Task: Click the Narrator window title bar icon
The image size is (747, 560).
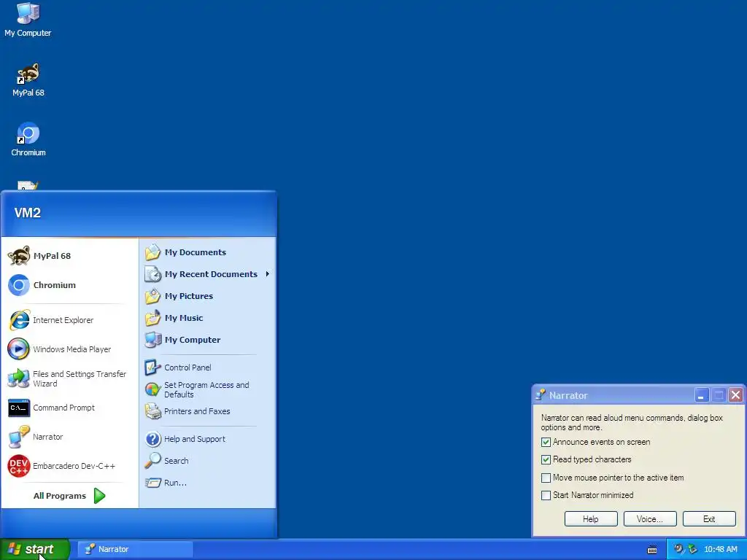Action: pyautogui.click(x=541, y=394)
